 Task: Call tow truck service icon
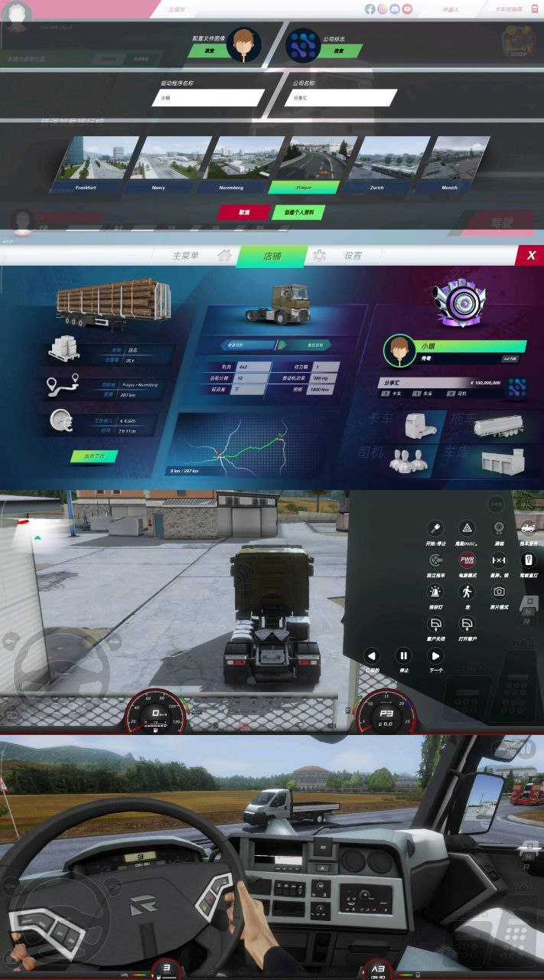point(528,528)
